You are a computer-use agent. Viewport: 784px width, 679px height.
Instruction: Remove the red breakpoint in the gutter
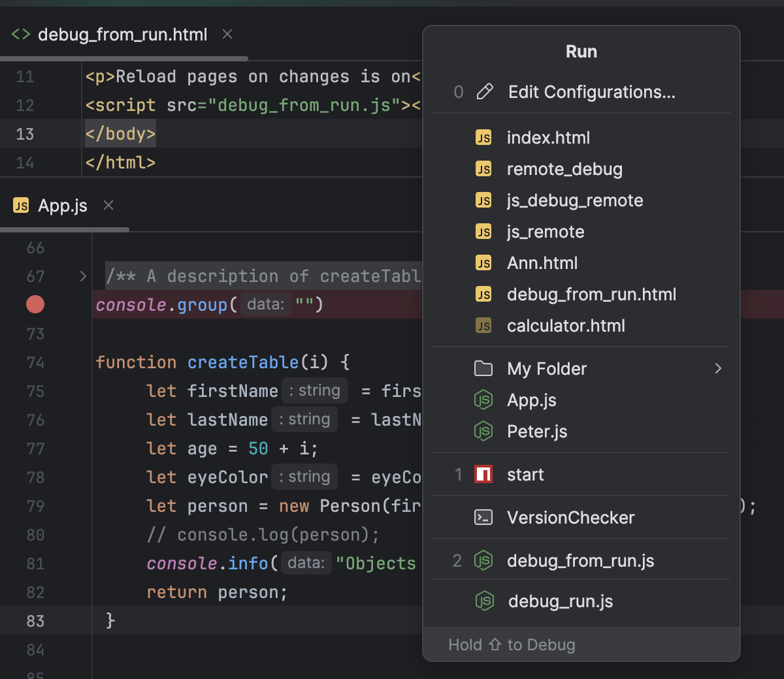[x=35, y=304]
